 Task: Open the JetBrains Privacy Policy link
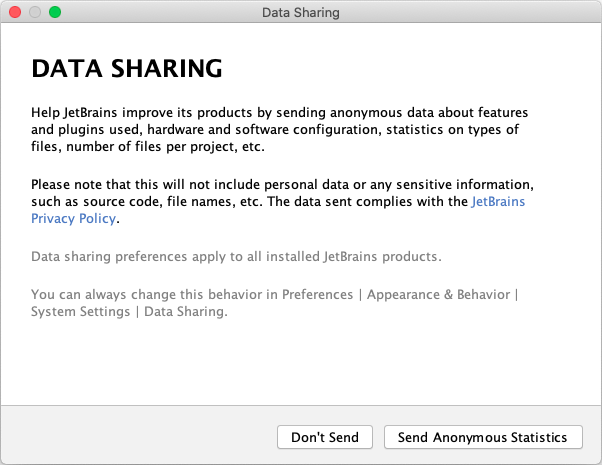(498, 202)
